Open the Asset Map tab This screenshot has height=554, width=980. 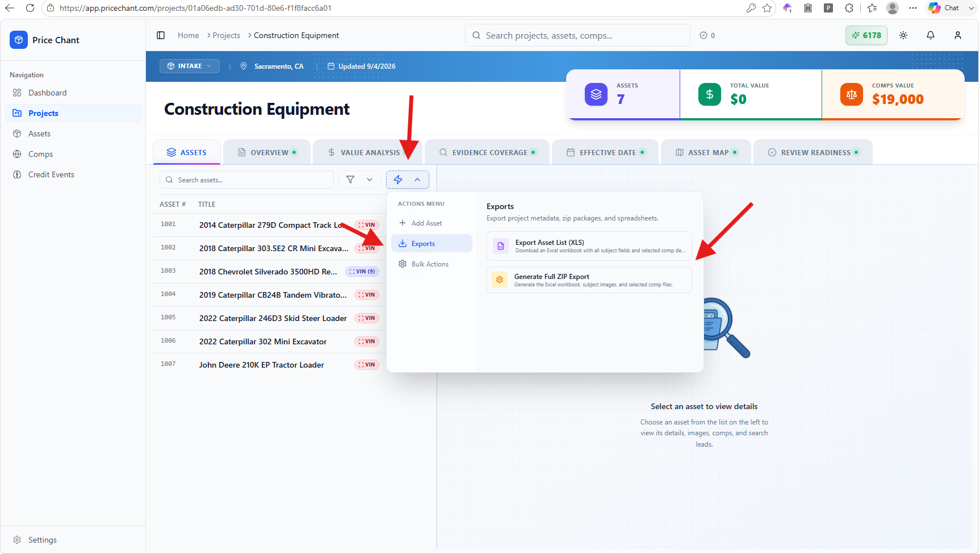(x=706, y=152)
